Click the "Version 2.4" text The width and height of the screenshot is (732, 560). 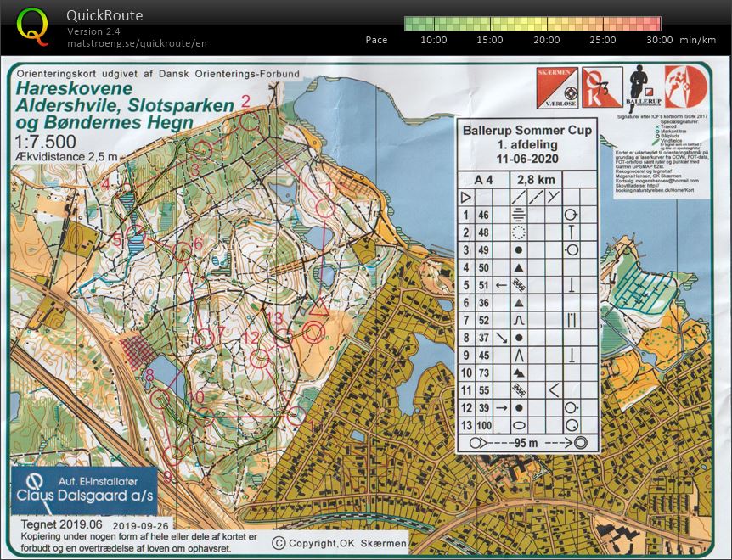pyautogui.click(x=93, y=31)
